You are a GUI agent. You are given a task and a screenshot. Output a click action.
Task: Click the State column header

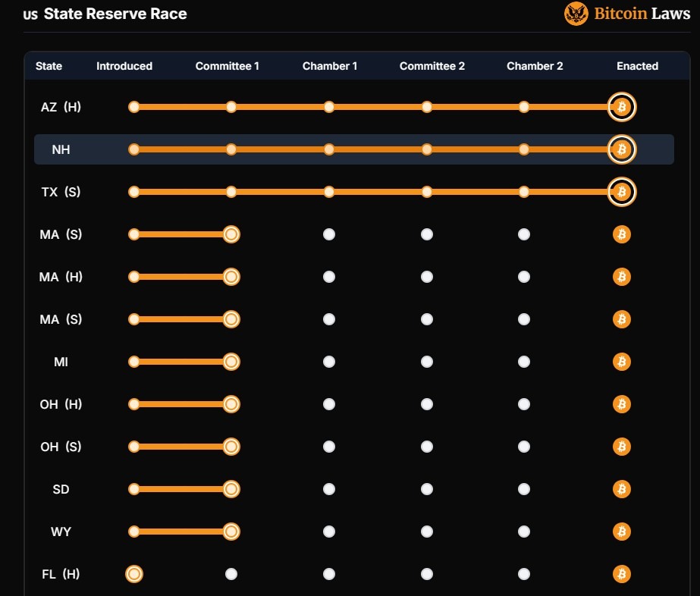tap(49, 66)
